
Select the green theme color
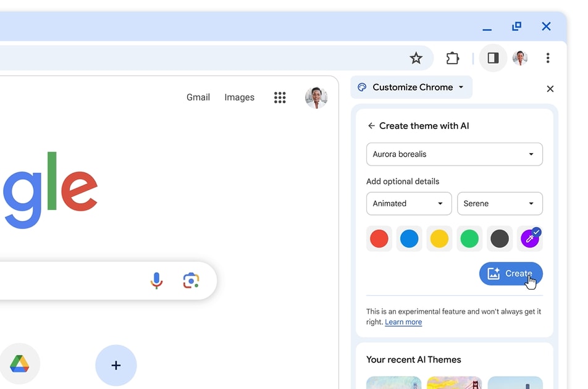(x=469, y=239)
